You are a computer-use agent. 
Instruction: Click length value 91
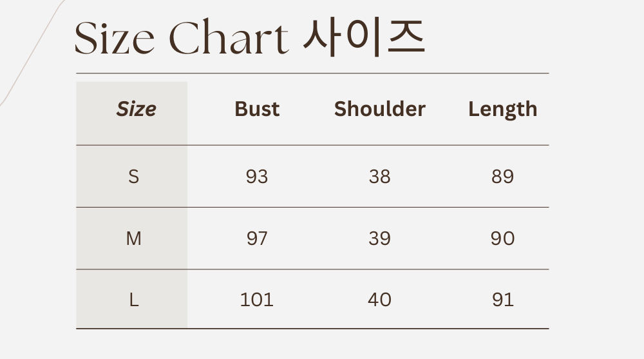[502, 300]
